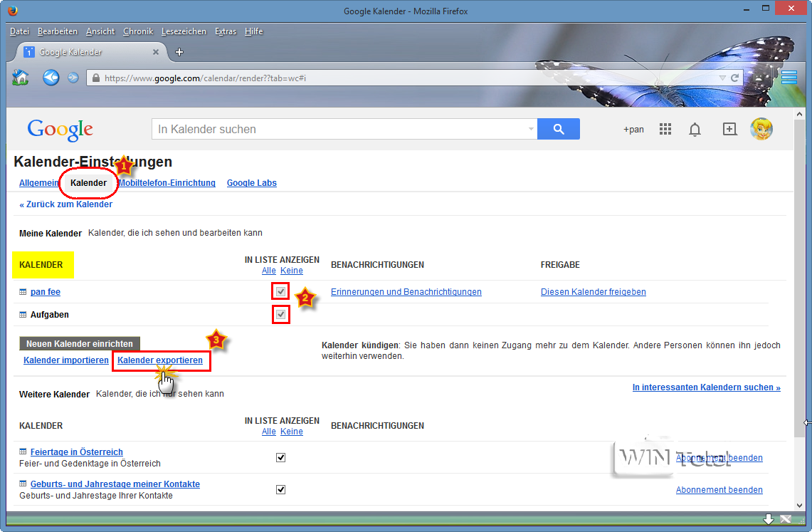Click Alle under Meine Kalender
Image resolution: width=812 pixels, height=532 pixels.
tap(269, 271)
